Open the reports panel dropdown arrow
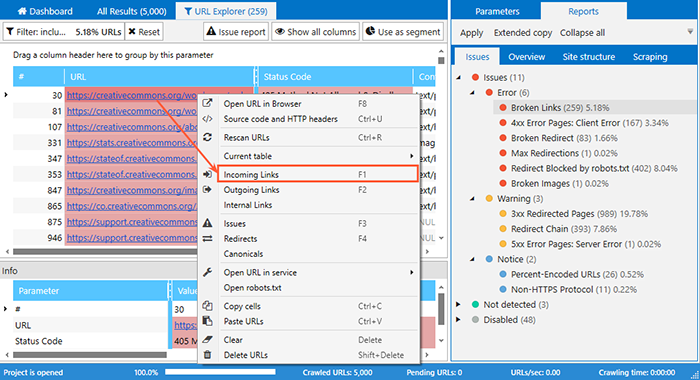 tap(690, 31)
